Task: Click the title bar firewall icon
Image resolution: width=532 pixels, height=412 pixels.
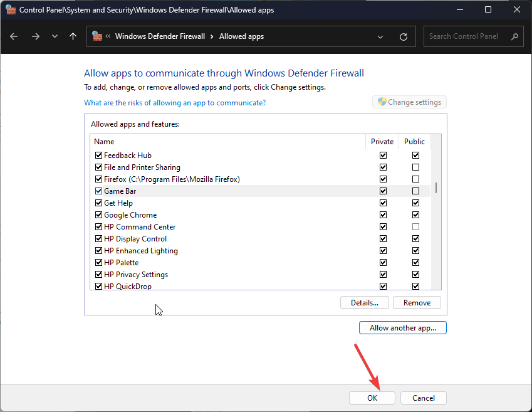Action: point(11,9)
